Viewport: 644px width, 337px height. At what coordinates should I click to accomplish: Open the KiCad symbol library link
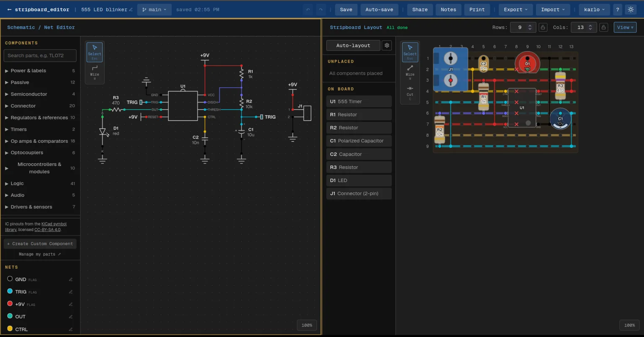[36, 227]
